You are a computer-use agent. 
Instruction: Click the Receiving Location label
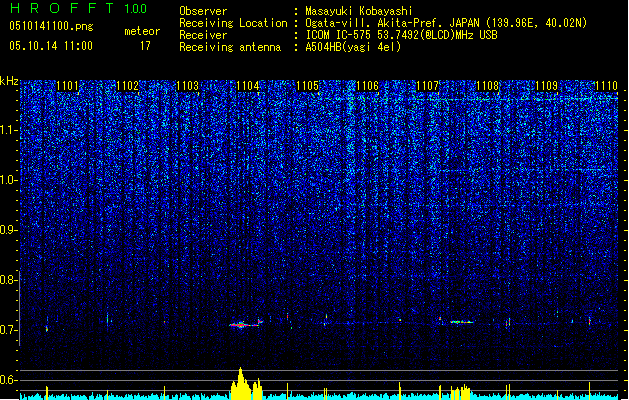click(233, 23)
